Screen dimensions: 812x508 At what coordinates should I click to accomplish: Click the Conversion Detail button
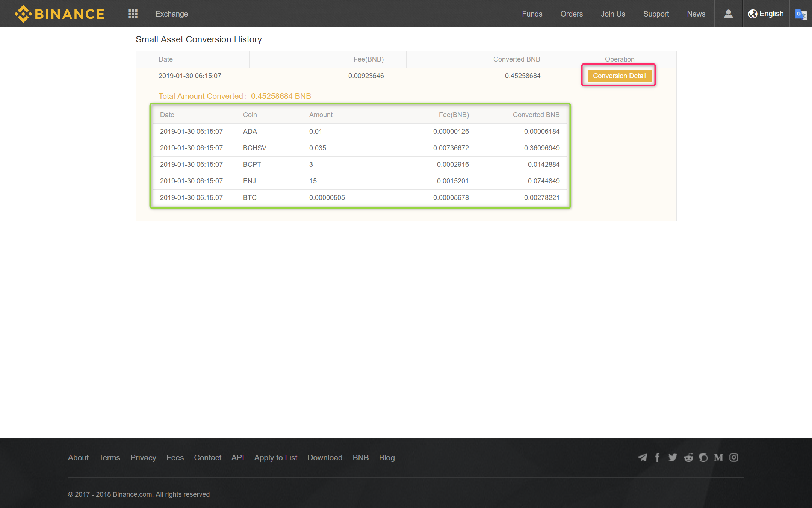pos(620,76)
